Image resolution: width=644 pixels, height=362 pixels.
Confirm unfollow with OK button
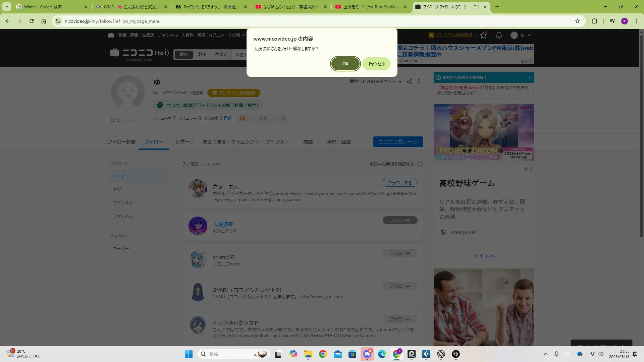(345, 64)
